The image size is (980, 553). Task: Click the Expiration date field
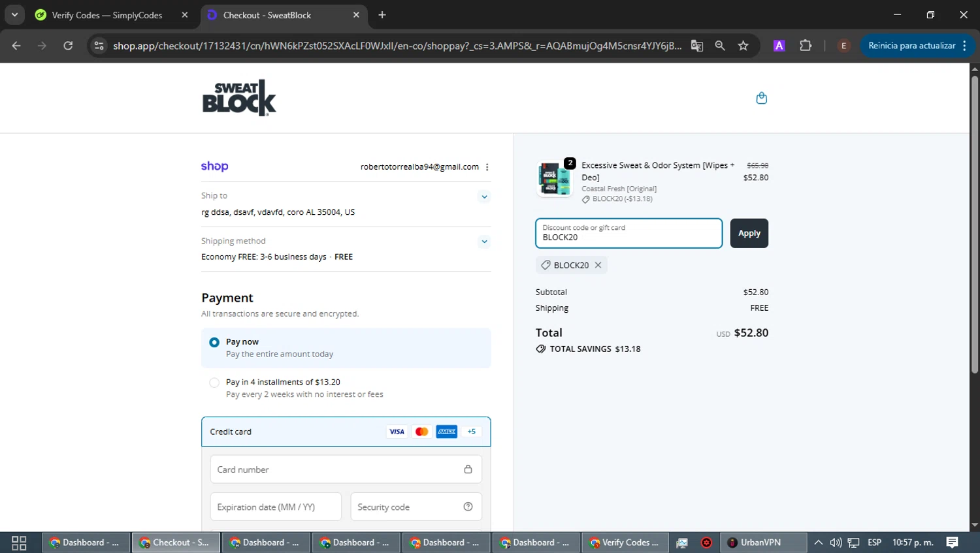276,507
